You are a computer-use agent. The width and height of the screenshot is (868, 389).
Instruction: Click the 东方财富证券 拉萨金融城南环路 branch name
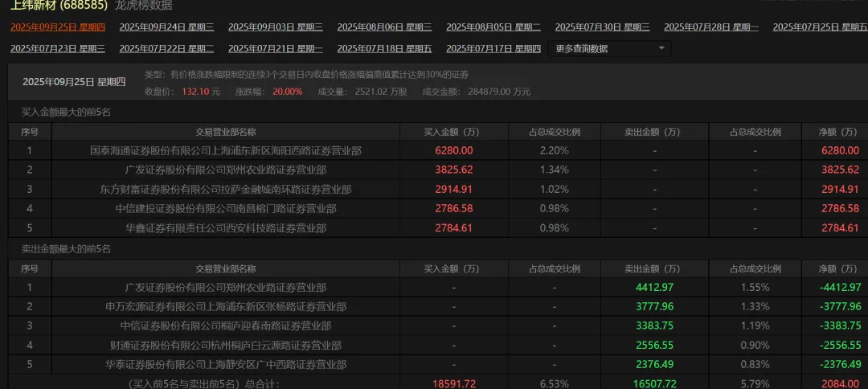(x=226, y=189)
